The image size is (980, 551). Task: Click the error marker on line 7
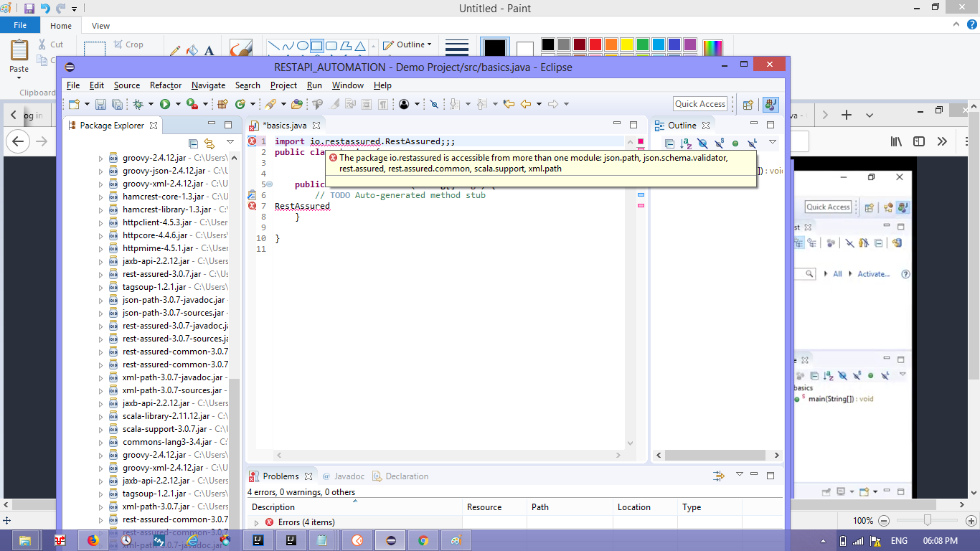tap(252, 206)
